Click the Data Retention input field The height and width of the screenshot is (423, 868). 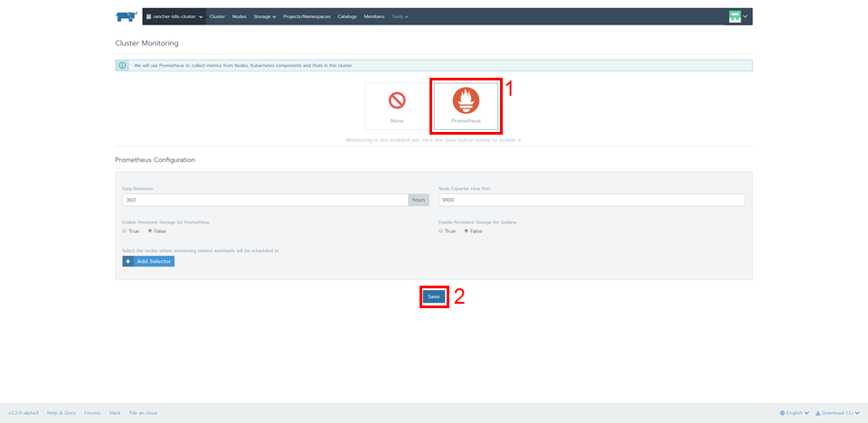(265, 200)
